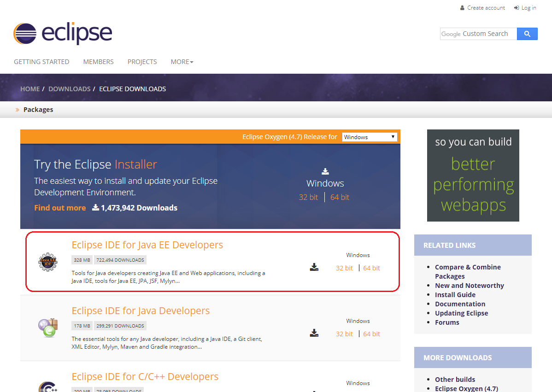Open PROJECTS menu item

click(x=142, y=62)
